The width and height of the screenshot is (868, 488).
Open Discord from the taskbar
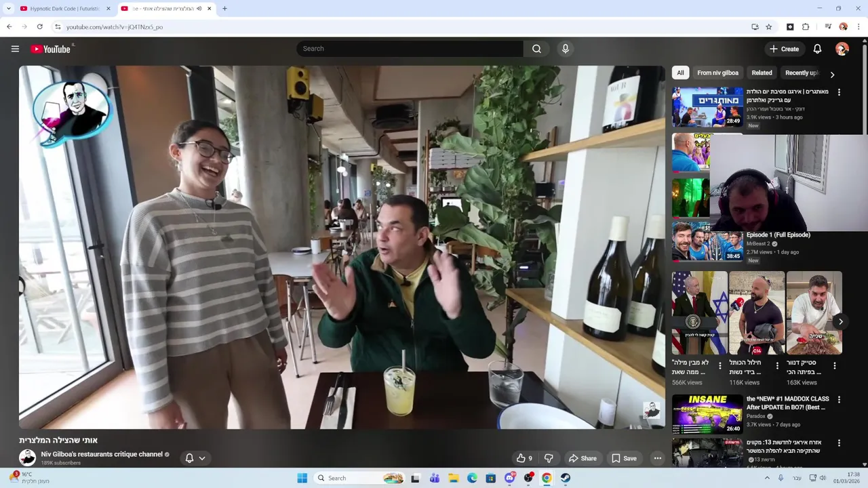click(x=510, y=478)
